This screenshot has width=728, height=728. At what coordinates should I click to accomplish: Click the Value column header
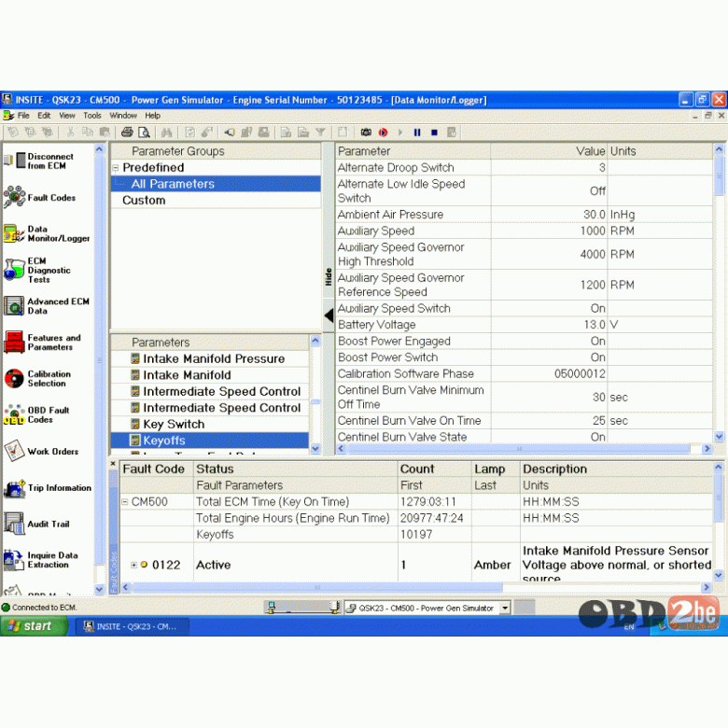tap(549, 151)
